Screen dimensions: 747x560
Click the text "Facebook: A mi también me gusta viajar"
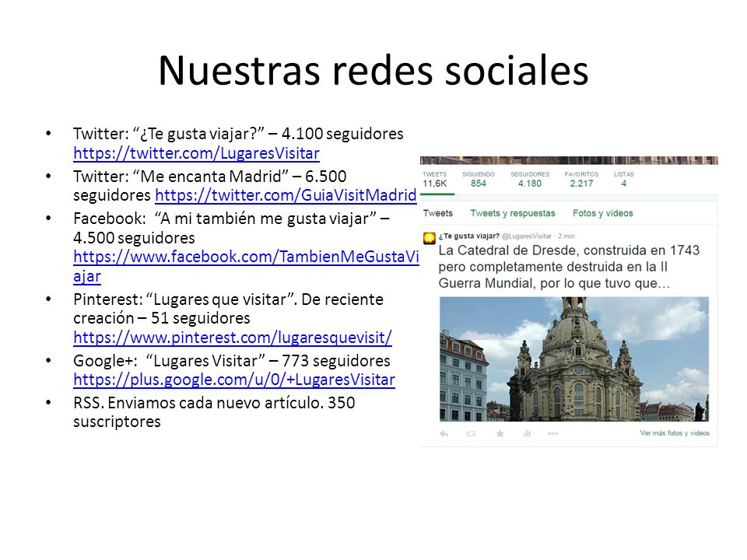coord(225,219)
